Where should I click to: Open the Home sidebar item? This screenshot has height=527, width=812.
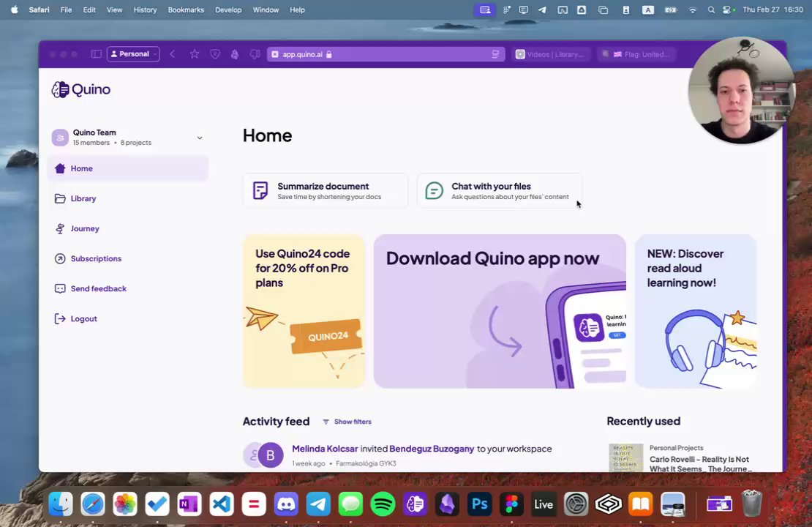coord(128,168)
